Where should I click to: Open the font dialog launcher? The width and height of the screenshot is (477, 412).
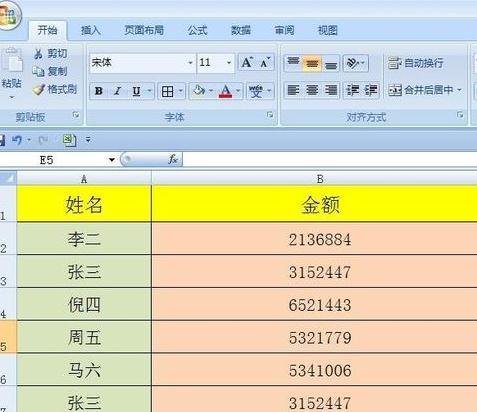coord(270,115)
